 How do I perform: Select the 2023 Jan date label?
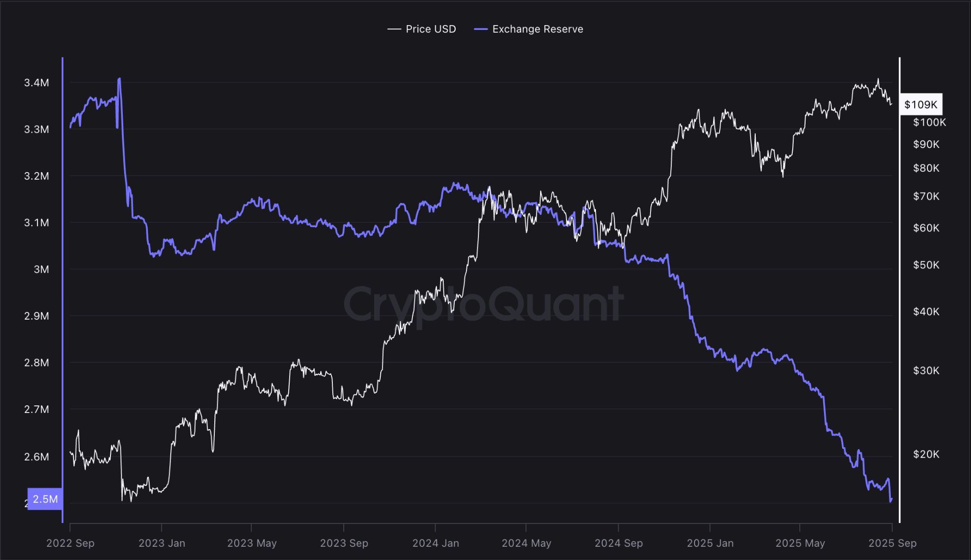(162, 543)
